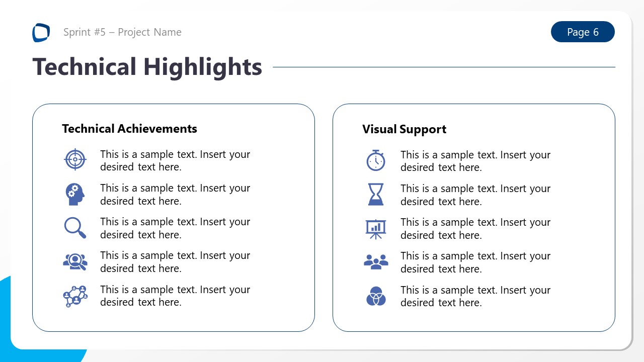Click the target/crosshair icon under Technical Achievements
This screenshot has height=362, width=644.
(x=74, y=159)
